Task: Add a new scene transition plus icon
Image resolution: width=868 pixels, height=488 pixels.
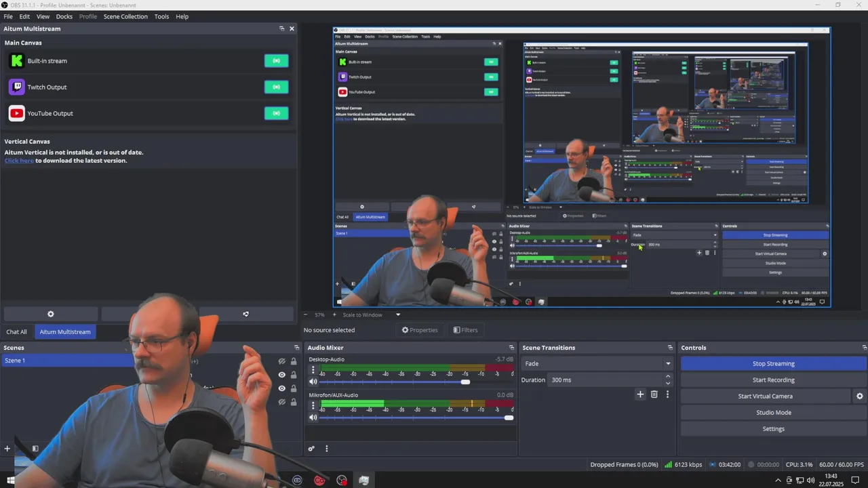Action: [x=640, y=394]
